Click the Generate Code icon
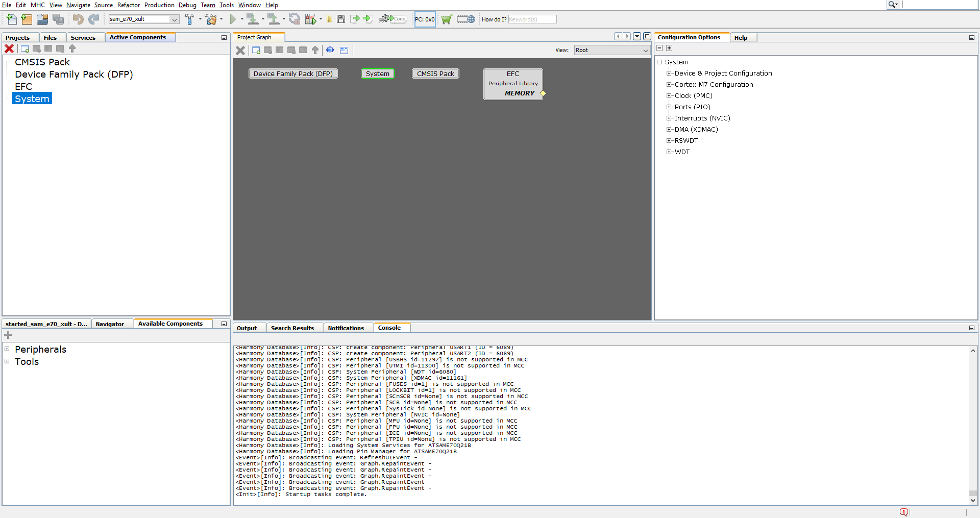 click(393, 19)
